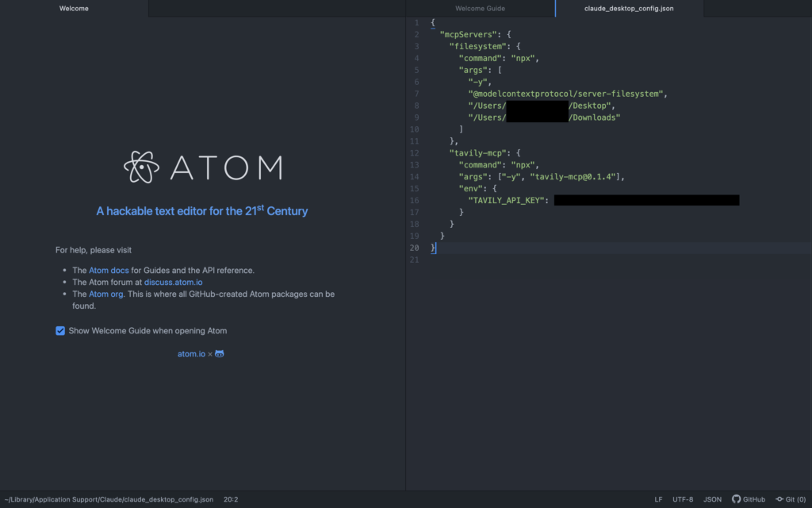The height and width of the screenshot is (508, 812).
Task: Click the "For help, please visit" text
Action: (94, 250)
